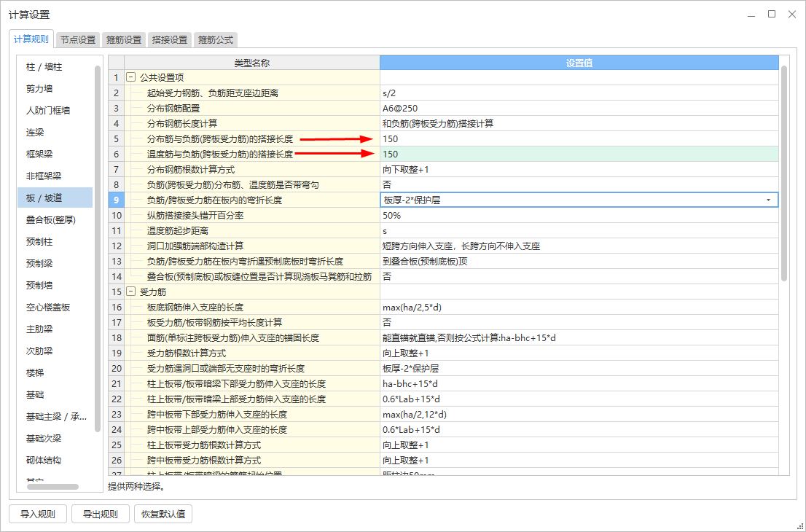This screenshot has height=532, width=806.
Task: Choose 框架梁 from the component list
Action: coord(39,154)
